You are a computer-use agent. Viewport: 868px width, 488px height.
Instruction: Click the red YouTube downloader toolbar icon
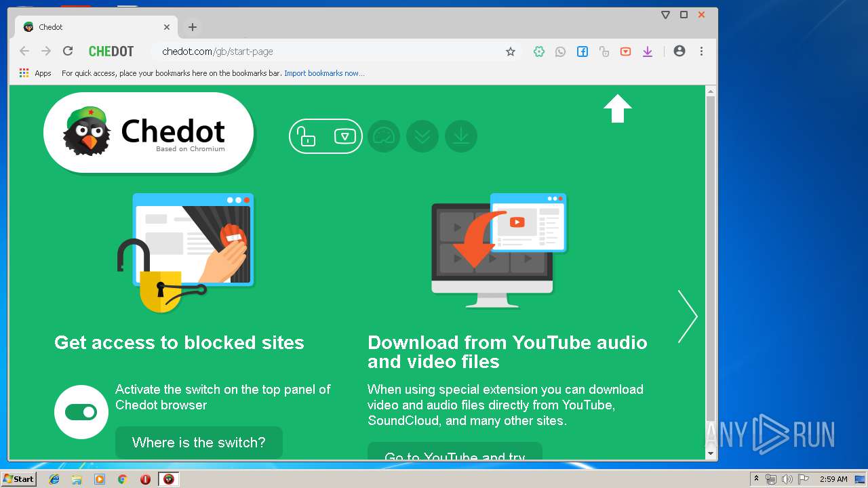point(626,52)
